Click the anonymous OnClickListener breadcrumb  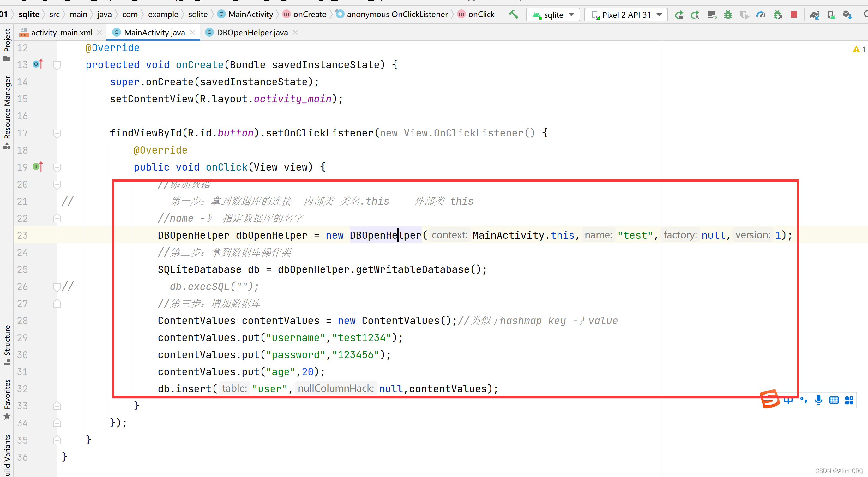392,15
